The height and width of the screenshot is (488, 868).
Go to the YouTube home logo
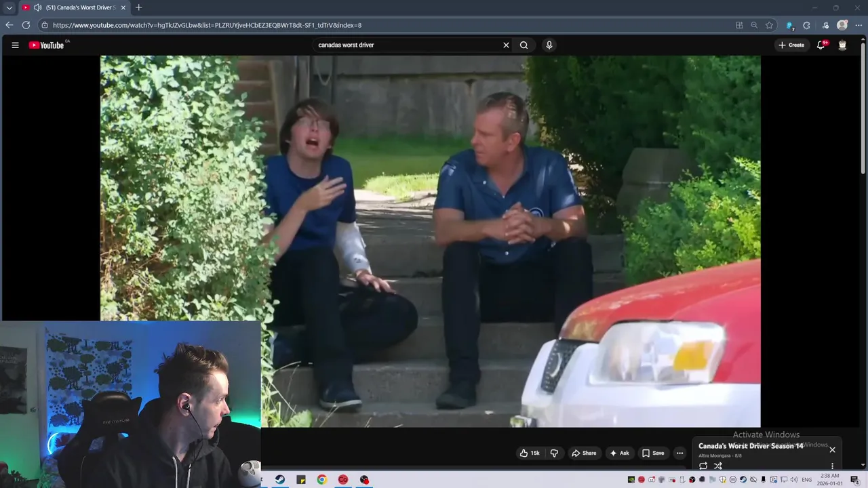[47, 45]
